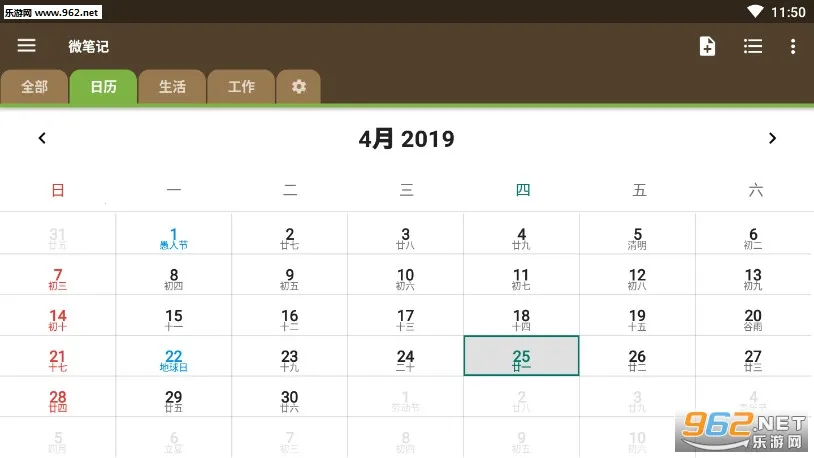The width and height of the screenshot is (814, 458).
Task: Go to next month arrow
Action: click(x=772, y=138)
